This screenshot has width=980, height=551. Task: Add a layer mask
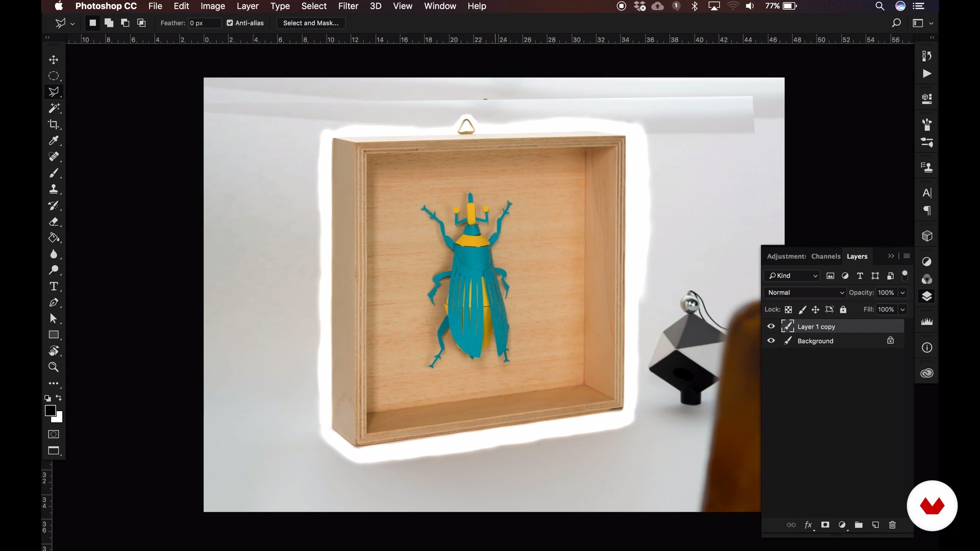825,525
